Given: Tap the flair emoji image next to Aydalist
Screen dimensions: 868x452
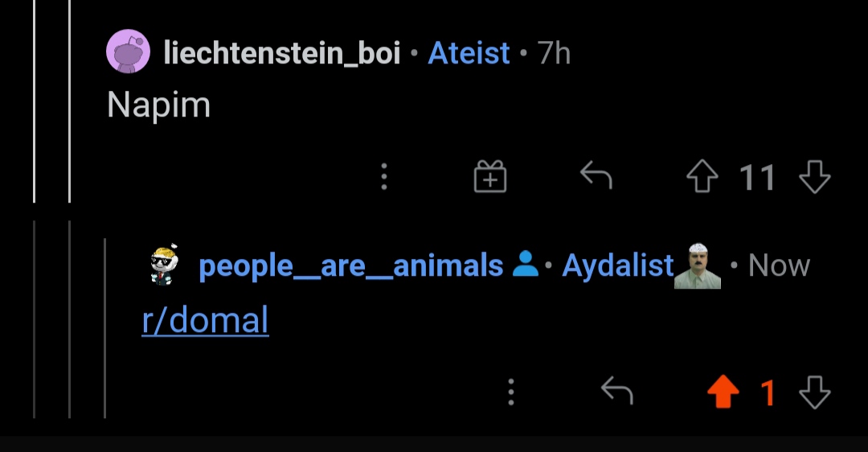Looking at the screenshot, I should [697, 266].
